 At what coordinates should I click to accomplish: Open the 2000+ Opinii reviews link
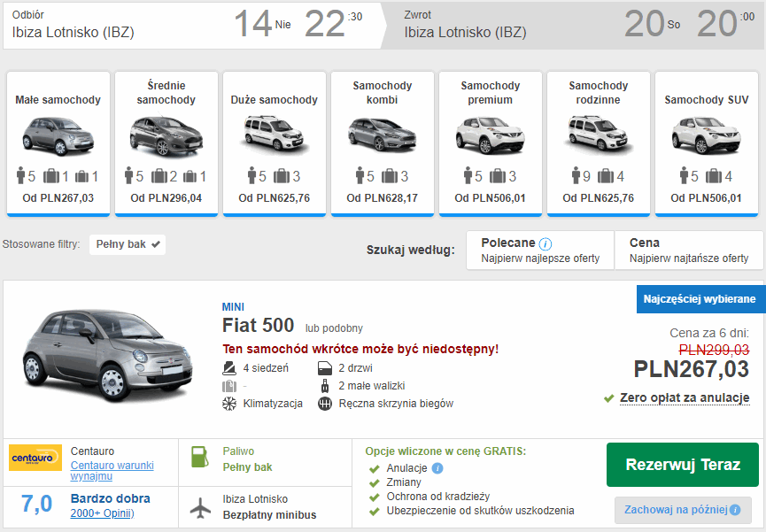coord(102,513)
